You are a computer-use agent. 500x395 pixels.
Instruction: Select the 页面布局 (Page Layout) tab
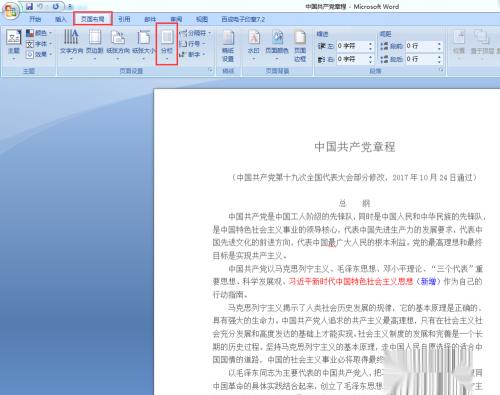click(x=93, y=19)
